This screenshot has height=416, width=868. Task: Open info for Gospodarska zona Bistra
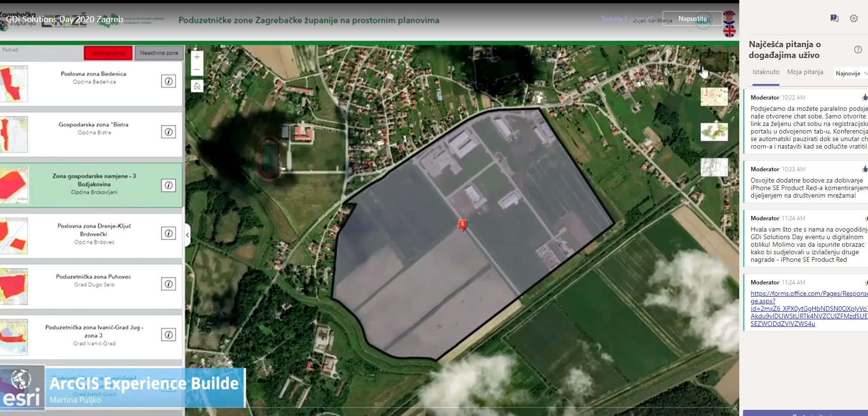point(169,132)
